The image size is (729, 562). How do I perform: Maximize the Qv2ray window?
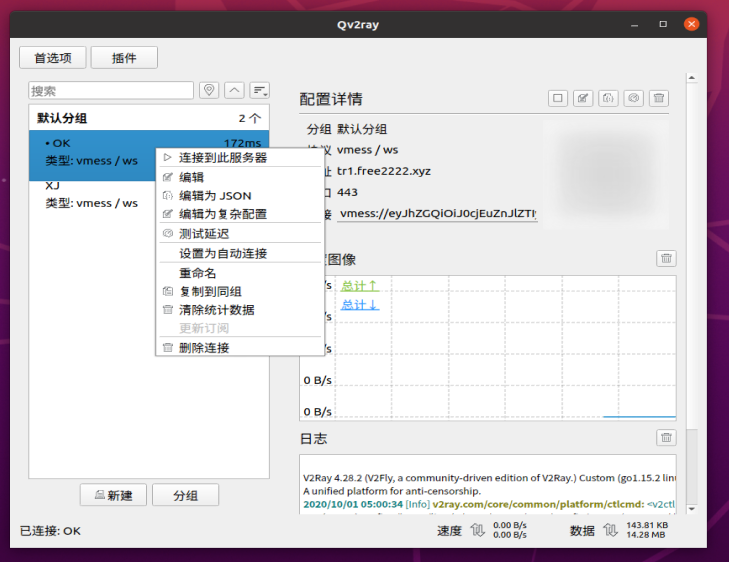[x=663, y=24]
